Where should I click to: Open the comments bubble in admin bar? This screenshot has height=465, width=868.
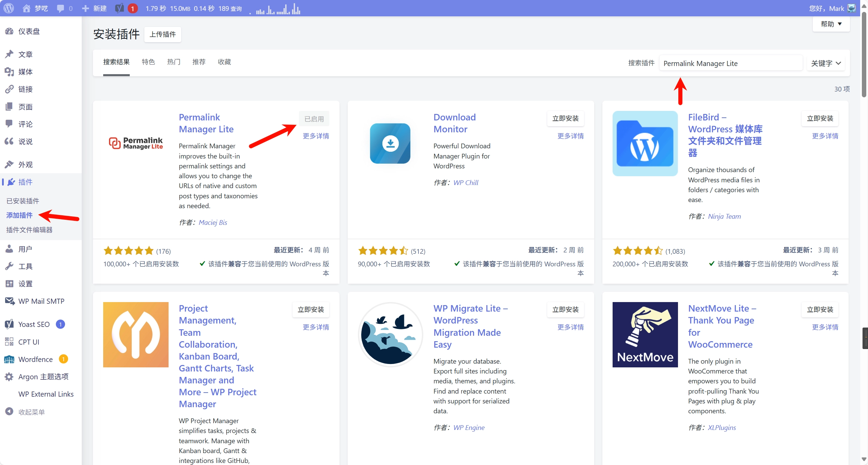(60, 9)
